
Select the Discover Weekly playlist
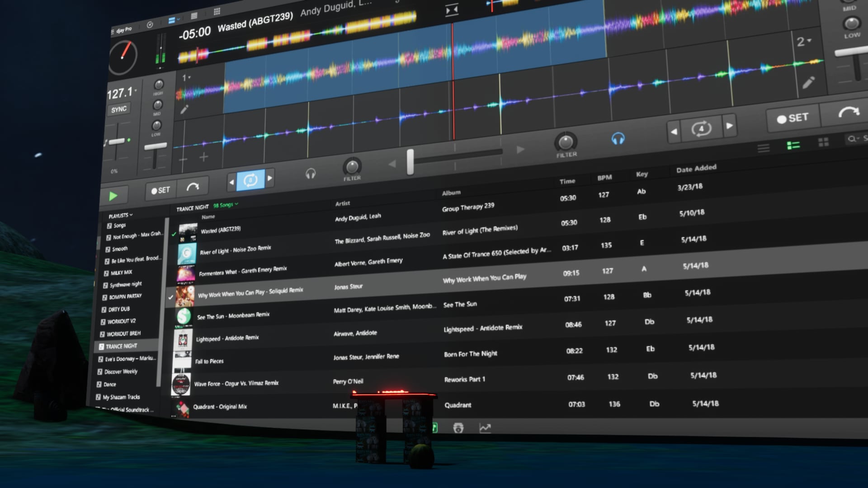[121, 371]
